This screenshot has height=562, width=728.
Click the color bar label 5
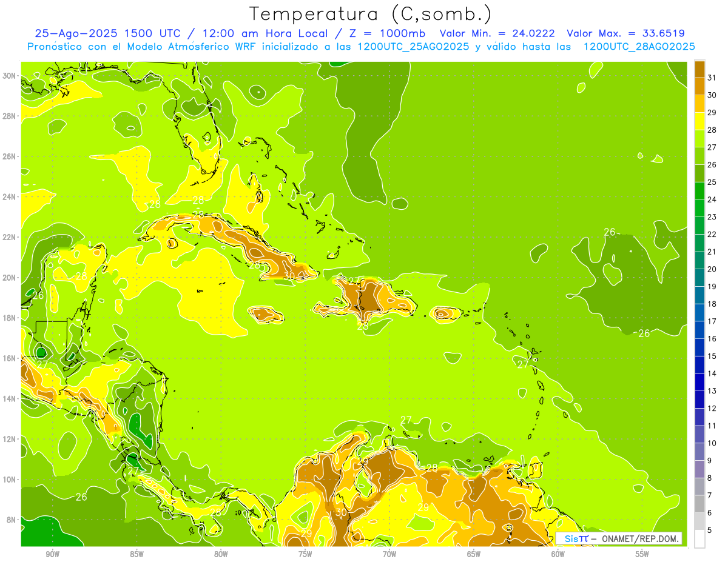(709, 530)
